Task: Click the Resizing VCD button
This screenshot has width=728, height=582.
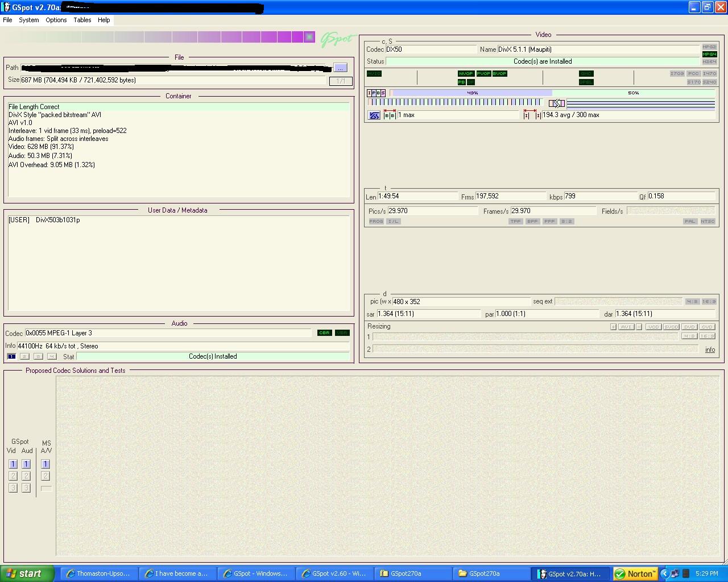Action: 653,327
